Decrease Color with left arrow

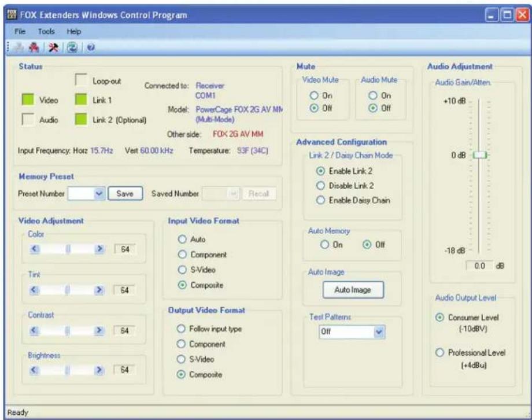click(x=34, y=249)
